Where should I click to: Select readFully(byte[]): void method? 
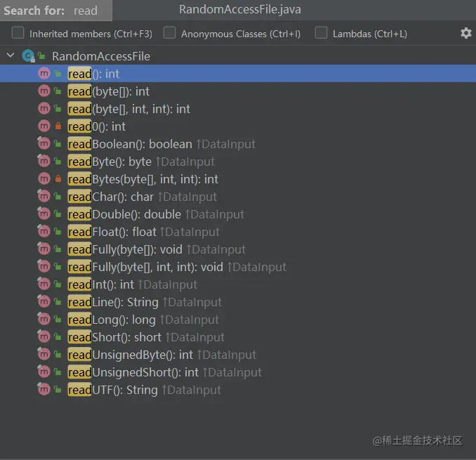tap(157, 249)
